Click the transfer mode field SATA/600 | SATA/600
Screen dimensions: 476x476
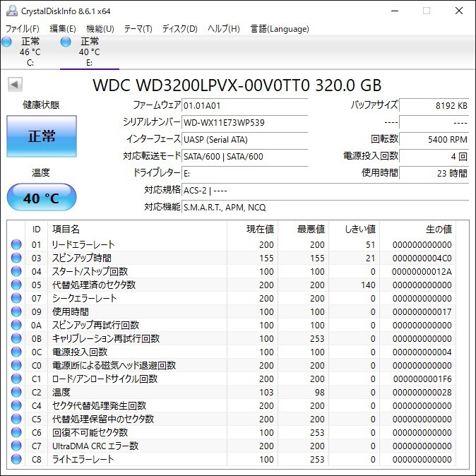point(244,157)
